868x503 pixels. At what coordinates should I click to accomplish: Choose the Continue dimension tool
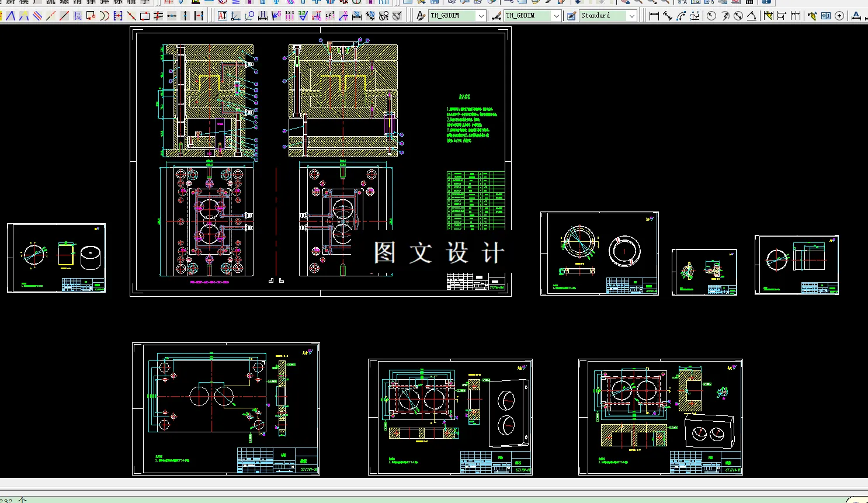point(796,16)
